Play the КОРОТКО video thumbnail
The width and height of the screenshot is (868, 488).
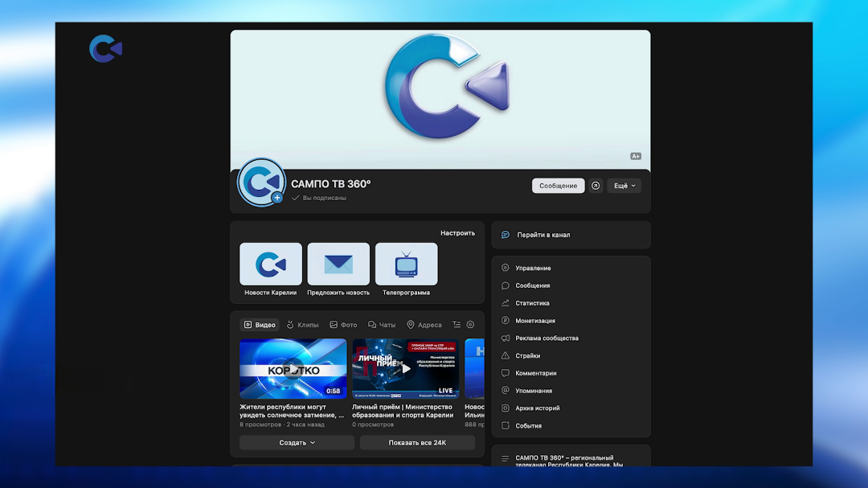(x=293, y=369)
